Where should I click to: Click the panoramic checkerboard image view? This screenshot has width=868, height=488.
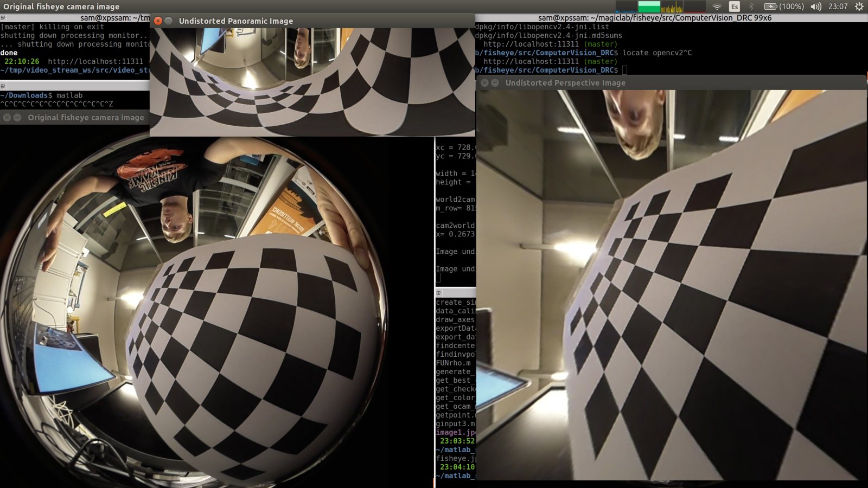click(312, 82)
